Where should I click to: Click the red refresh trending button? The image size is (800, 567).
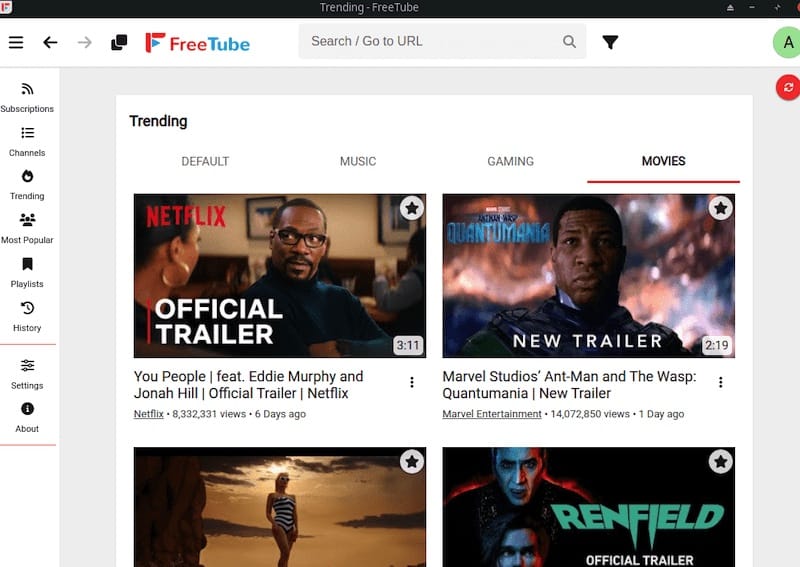(x=788, y=87)
